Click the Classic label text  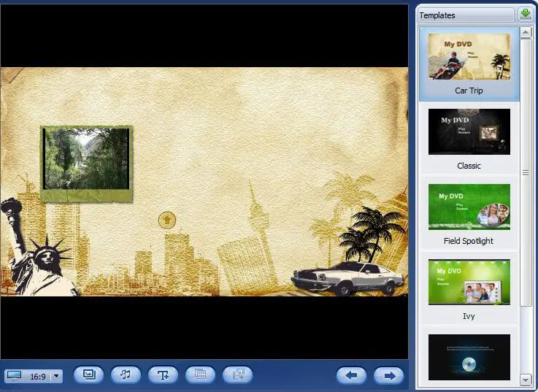[469, 166]
